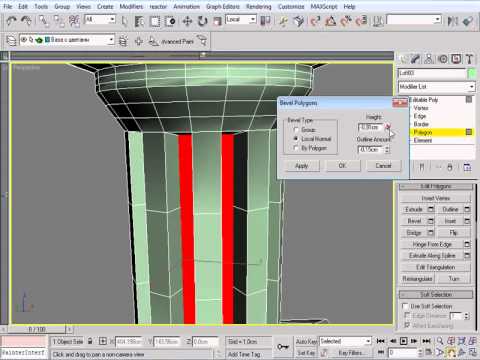Activate Select and Link tool
Screen dimensions: 480x360
(43, 21)
